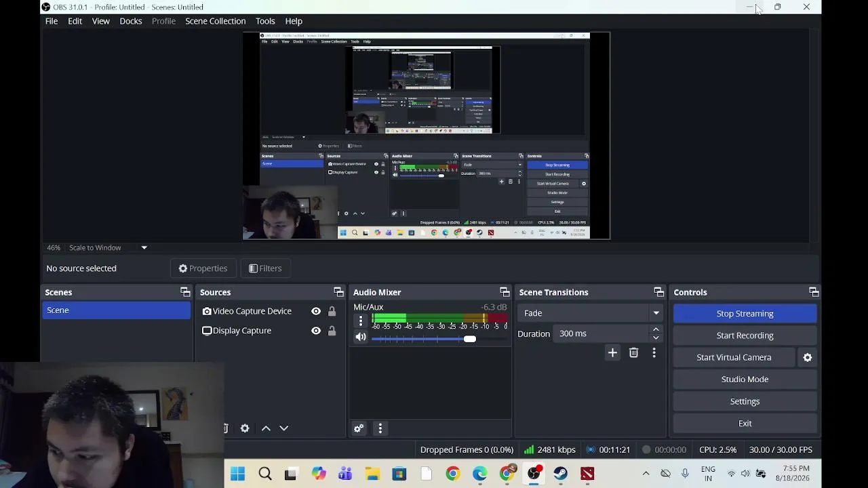Open source properties gear in Sources toolbar
This screenshot has width=868, height=488.
245,428
